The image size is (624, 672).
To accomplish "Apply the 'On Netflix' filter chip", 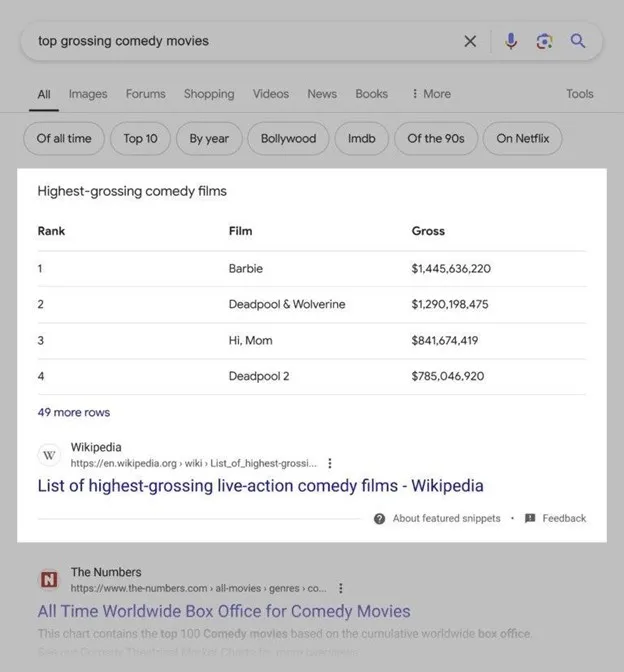I will click(x=522, y=138).
